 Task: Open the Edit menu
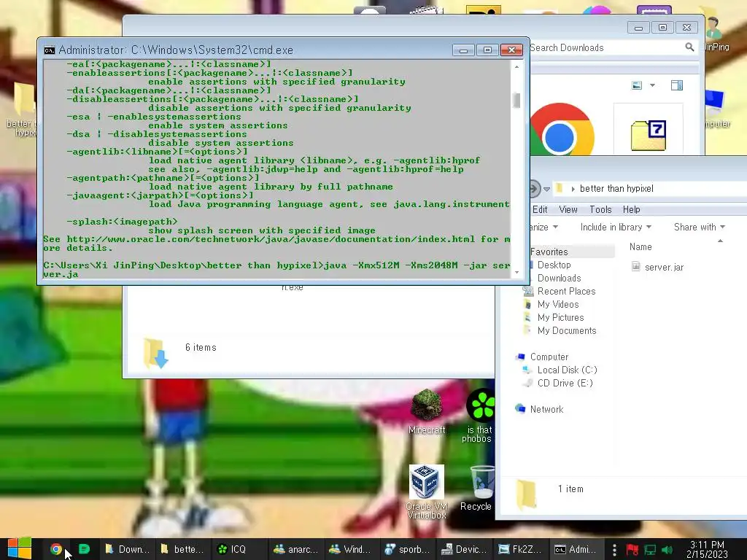tap(540, 209)
